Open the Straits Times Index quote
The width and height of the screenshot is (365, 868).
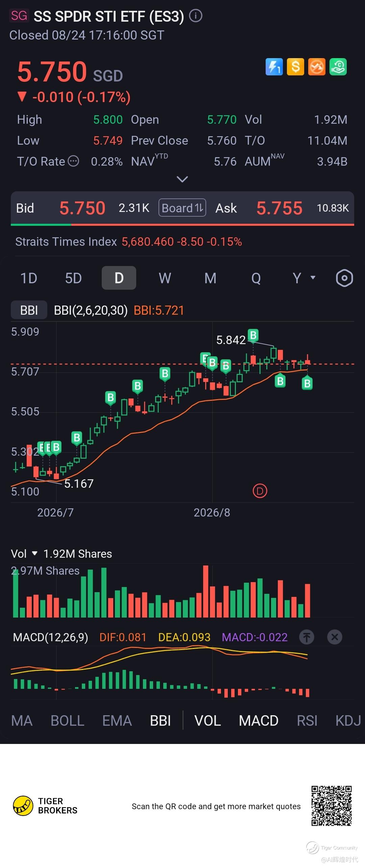(x=128, y=242)
